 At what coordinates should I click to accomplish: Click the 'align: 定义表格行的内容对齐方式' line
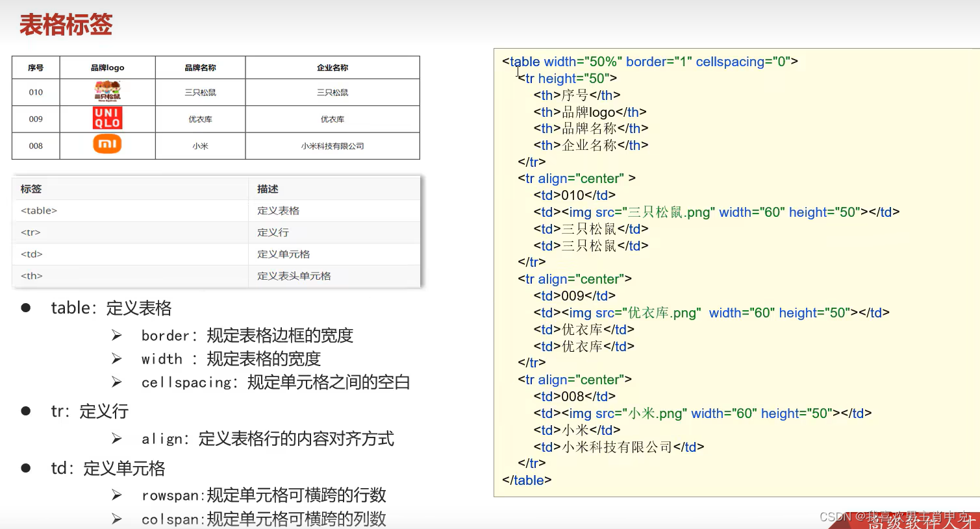coord(268,439)
